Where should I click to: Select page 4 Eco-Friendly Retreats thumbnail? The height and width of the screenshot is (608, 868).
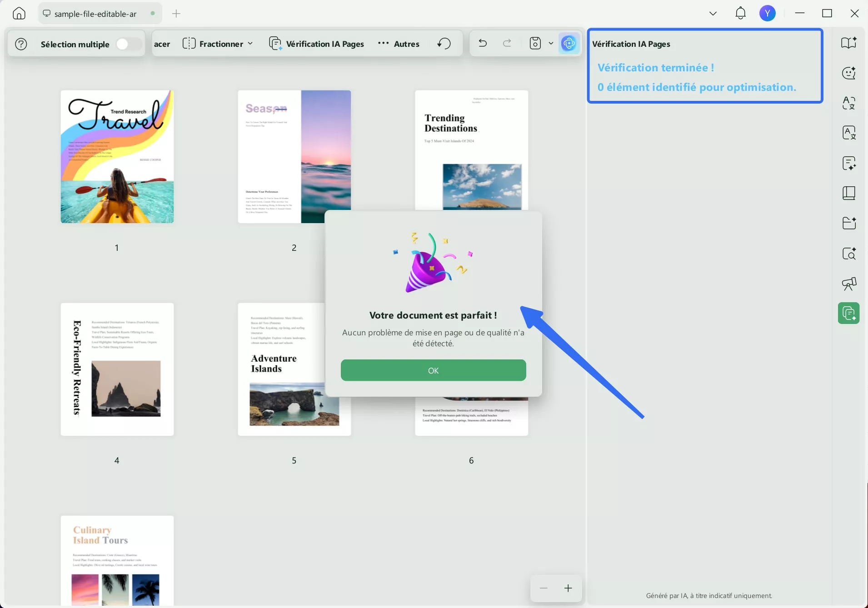[x=117, y=369]
